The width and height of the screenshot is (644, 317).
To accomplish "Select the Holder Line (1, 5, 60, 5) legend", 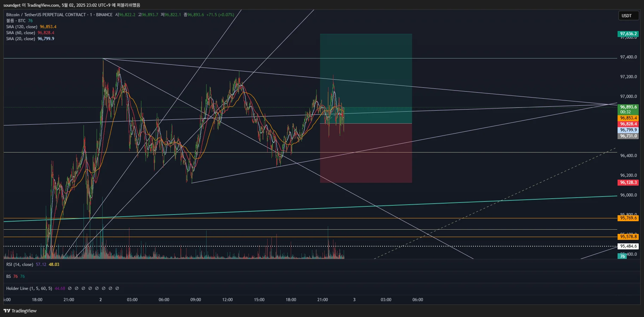I will [x=29, y=288].
